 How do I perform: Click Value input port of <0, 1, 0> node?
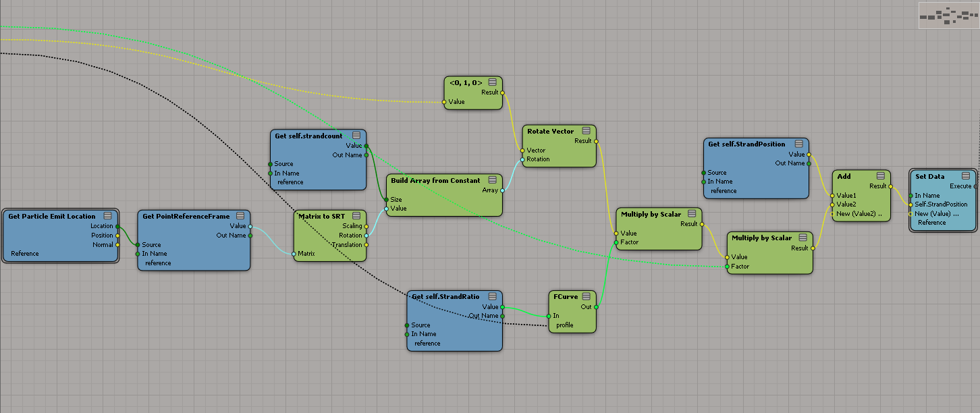[x=444, y=102]
